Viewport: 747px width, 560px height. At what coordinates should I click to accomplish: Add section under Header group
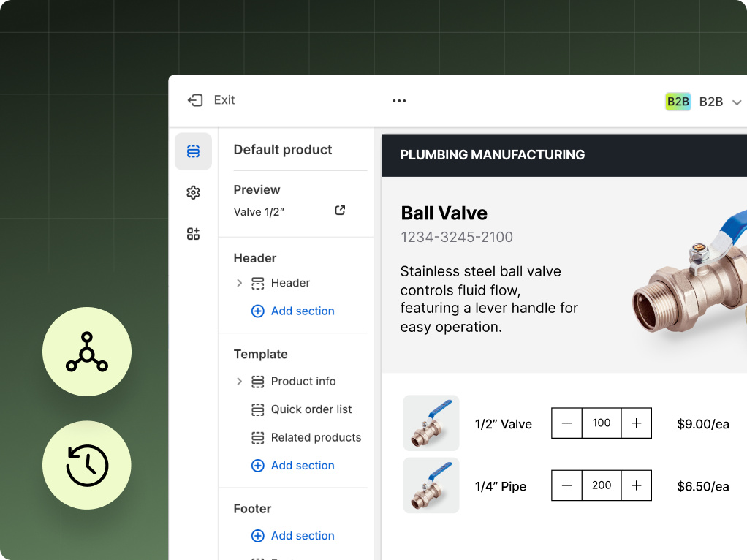coord(293,311)
